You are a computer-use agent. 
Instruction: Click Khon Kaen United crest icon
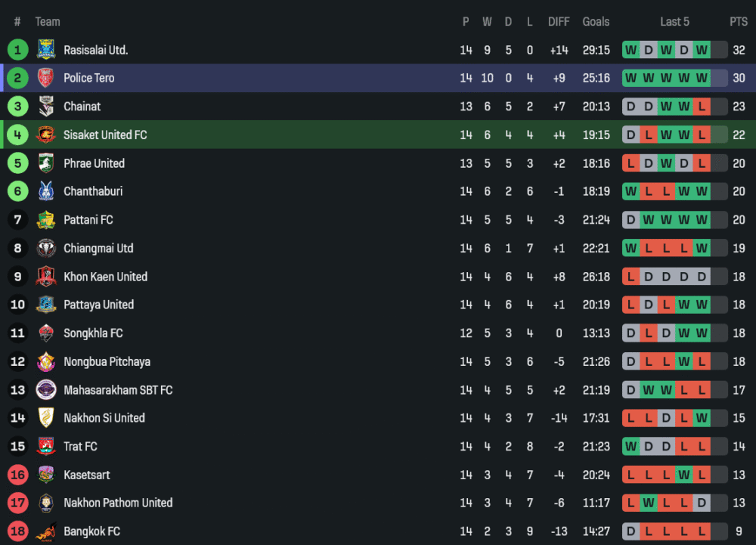pos(46,277)
